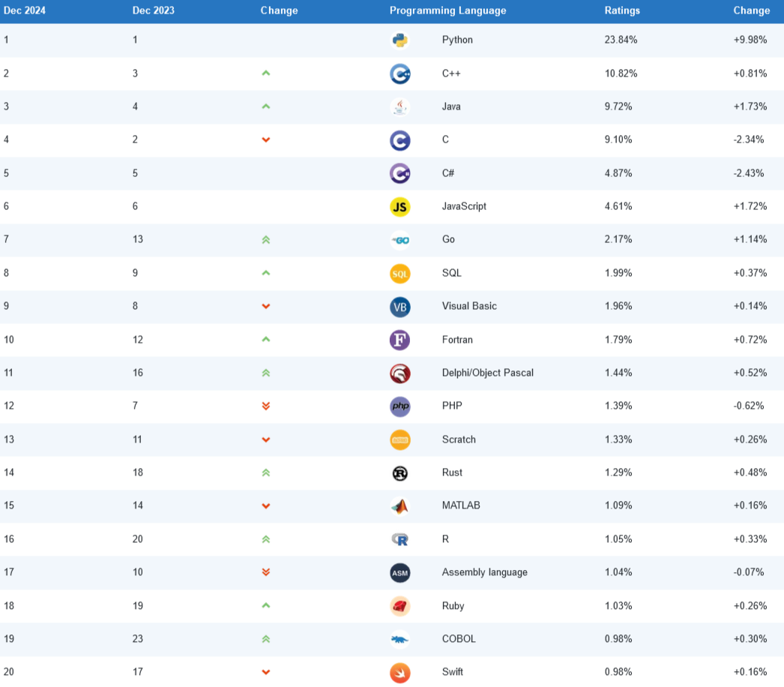Image resolution: width=784 pixels, height=687 pixels.
Task: Click the Ratings column header
Action: coord(622,10)
